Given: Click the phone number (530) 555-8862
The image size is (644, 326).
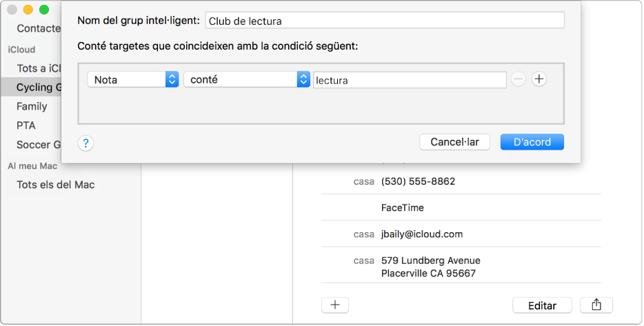Looking at the screenshot, I should 418,182.
